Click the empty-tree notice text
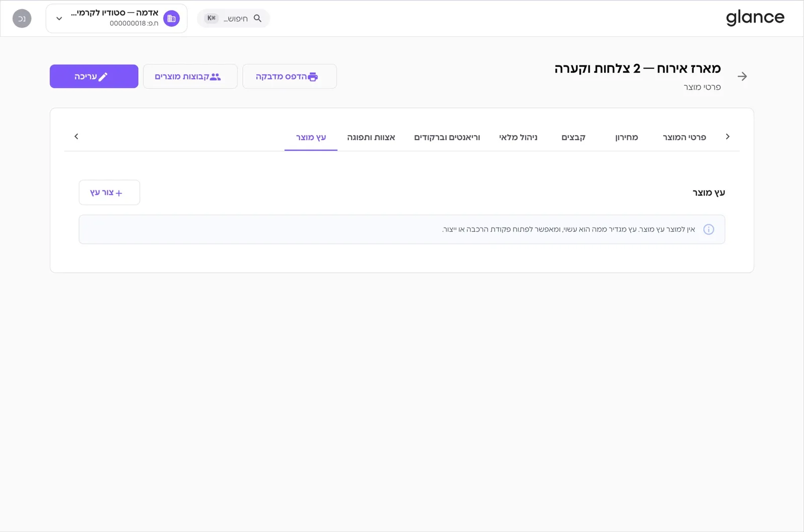 point(568,230)
